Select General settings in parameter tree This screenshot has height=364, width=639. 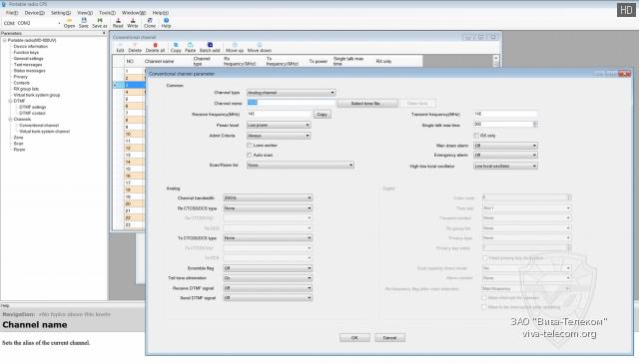pos(28,59)
